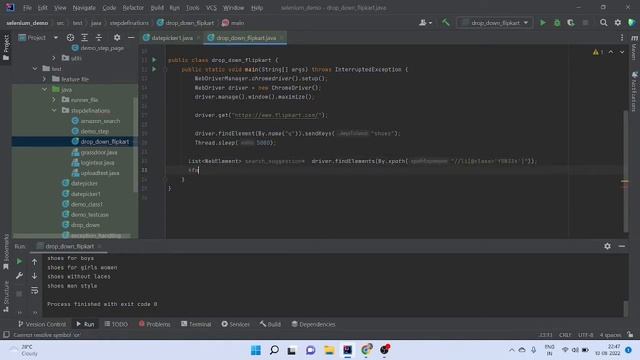
Task: Expand the utils folder node
Action: (54, 58)
